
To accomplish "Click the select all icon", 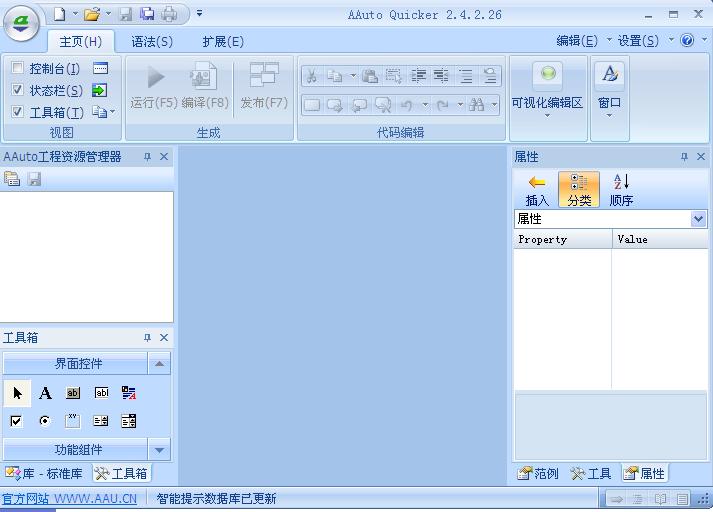I will pyautogui.click(x=393, y=76).
